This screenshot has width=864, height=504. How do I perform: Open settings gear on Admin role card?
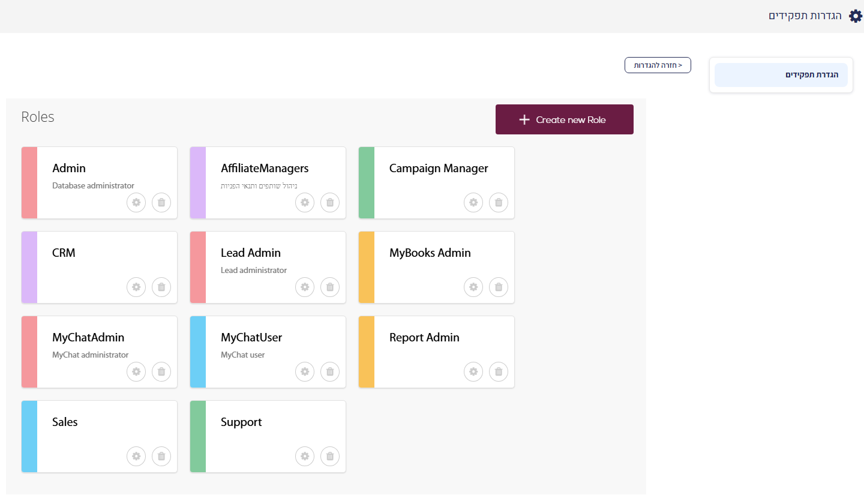tap(136, 203)
